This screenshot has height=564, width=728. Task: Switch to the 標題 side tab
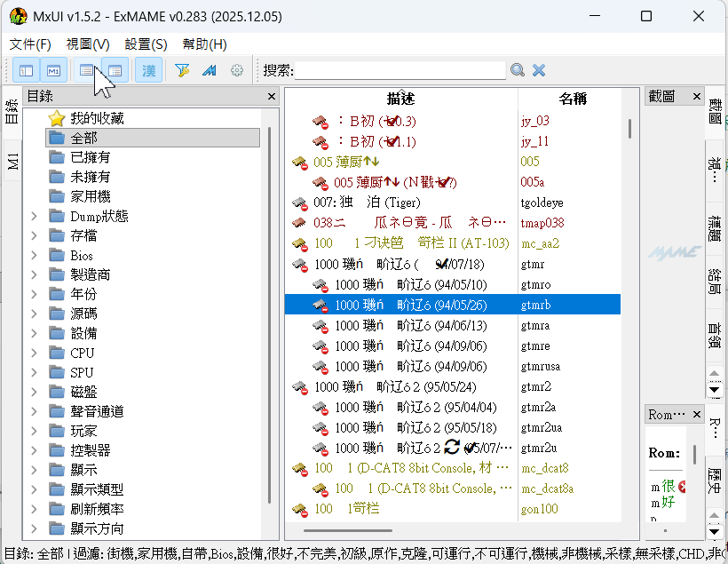(x=715, y=224)
